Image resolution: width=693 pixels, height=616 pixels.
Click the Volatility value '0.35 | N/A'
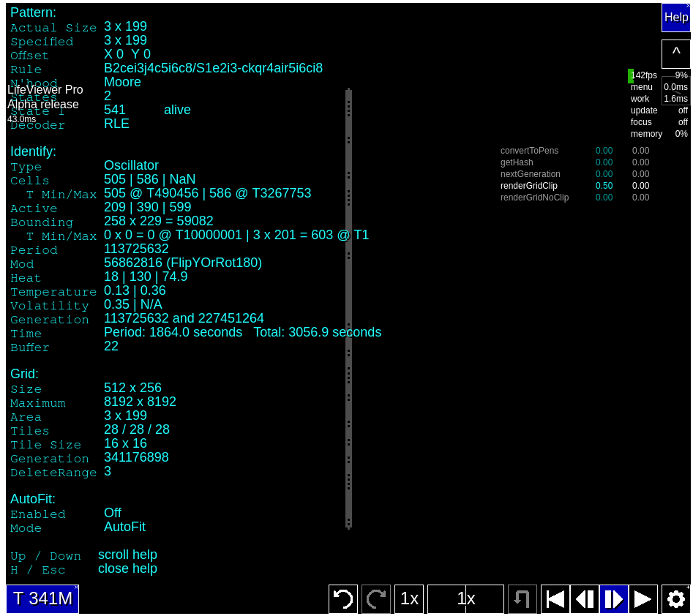pyautogui.click(x=133, y=304)
